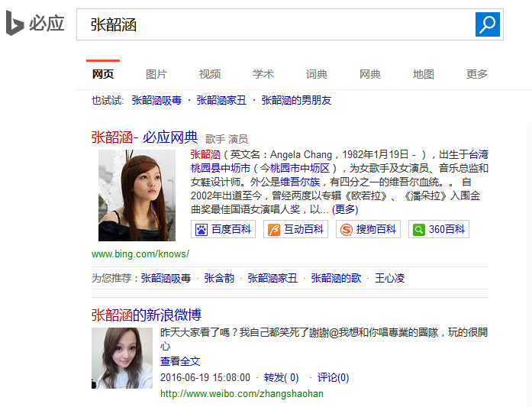Click the green 360 search icon
Viewport: 532px width, 407px height.
point(419,230)
